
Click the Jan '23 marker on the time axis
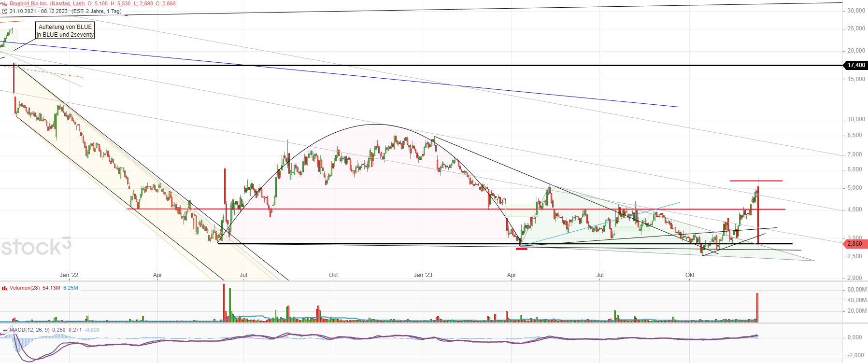tap(423, 275)
